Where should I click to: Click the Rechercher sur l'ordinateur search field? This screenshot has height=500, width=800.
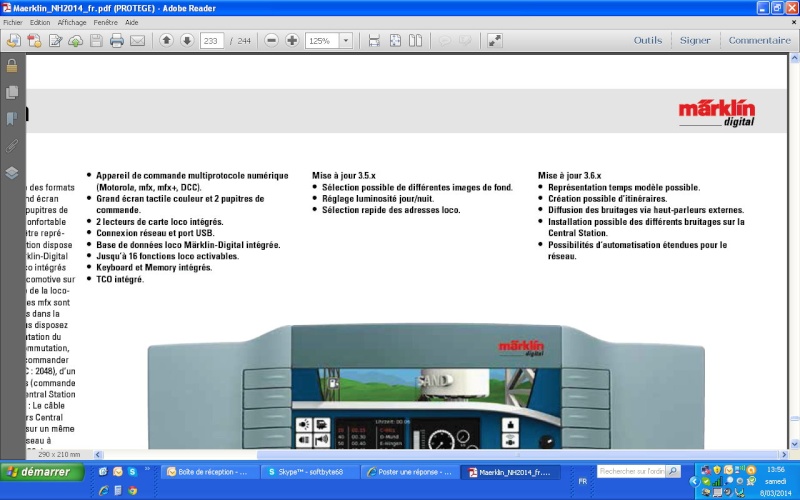tap(631, 471)
